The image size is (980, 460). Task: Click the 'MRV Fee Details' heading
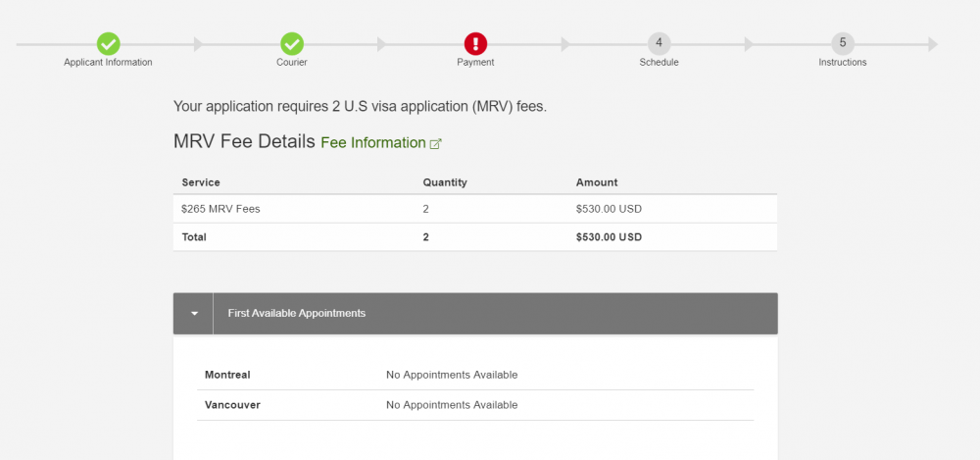(244, 141)
